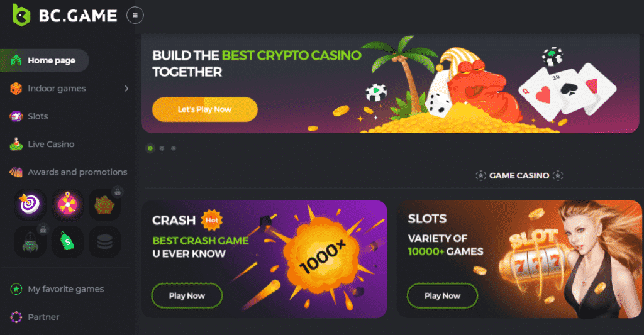The height and width of the screenshot is (335, 644).
Task: Click the orange dice Indoor games icon
Action: coord(16,88)
